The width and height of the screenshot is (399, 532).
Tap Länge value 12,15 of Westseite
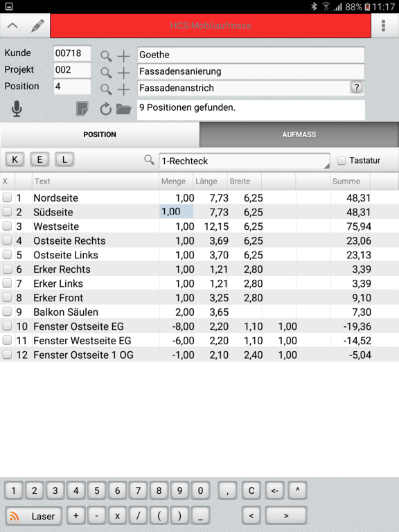(x=216, y=227)
